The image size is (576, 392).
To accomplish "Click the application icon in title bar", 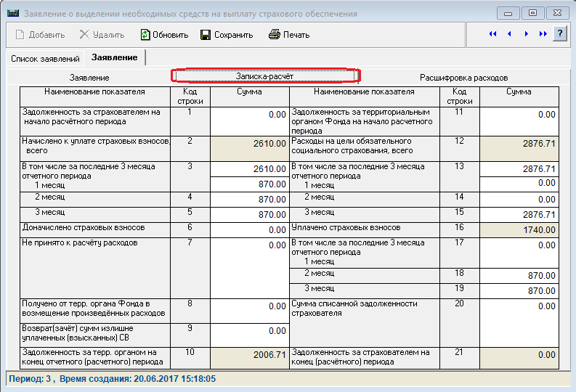I will 13,14.
